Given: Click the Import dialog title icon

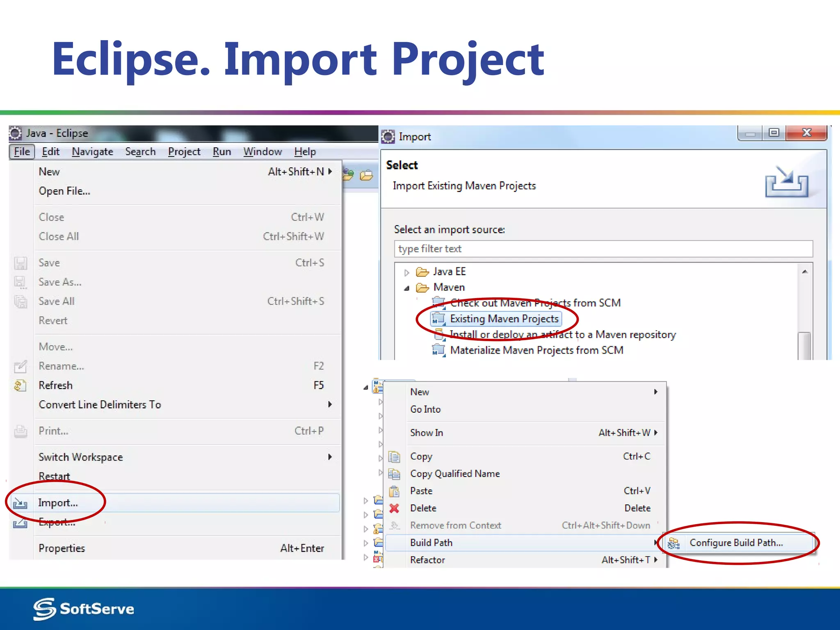Looking at the screenshot, I should (388, 137).
